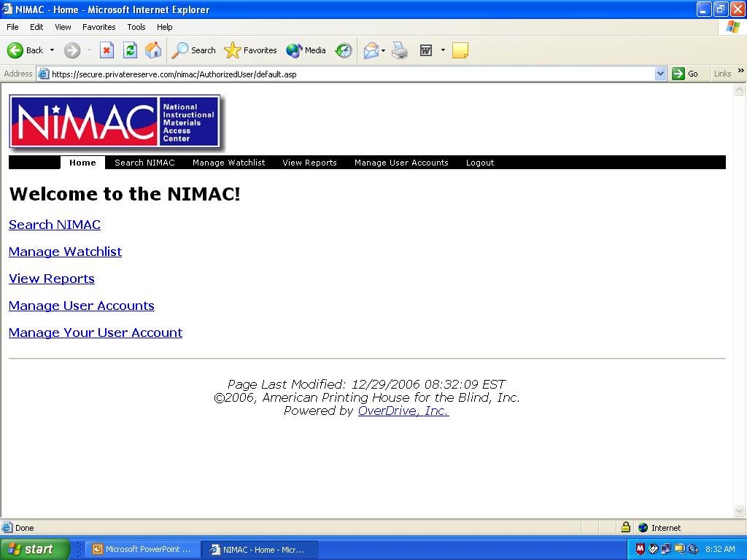Select Manage User Accounts in navigation bar
The width and height of the screenshot is (747, 560).
click(402, 163)
